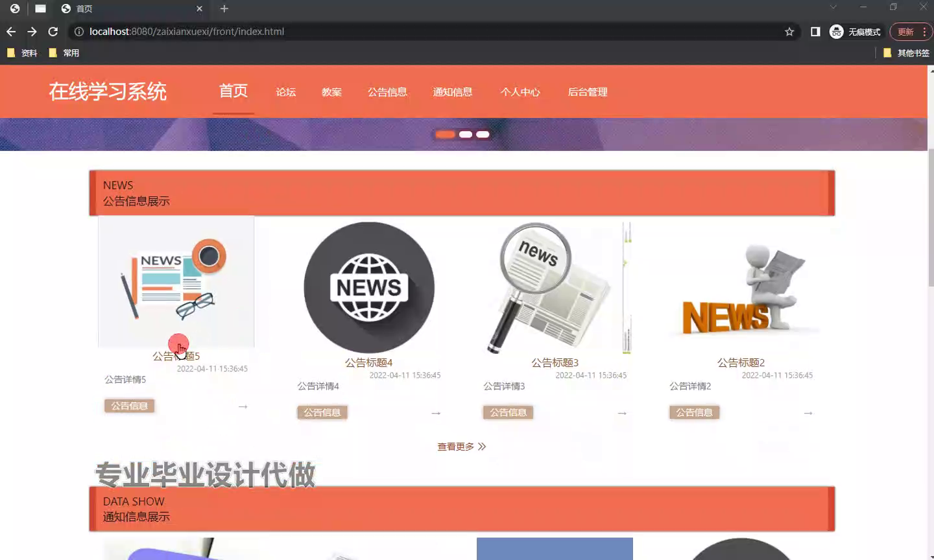Image resolution: width=934 pixels, height=560 pixels.
Task: Go to 个人中心 in navigation
Action: pyautogui.click(x=520, y=92)
